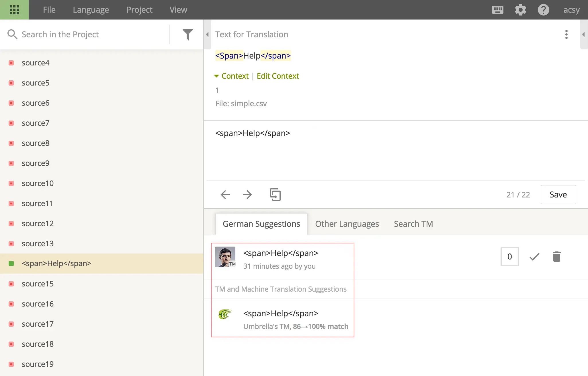Save the current translation
The height and width of the screenshot is (376, 588).
point(558,194)
